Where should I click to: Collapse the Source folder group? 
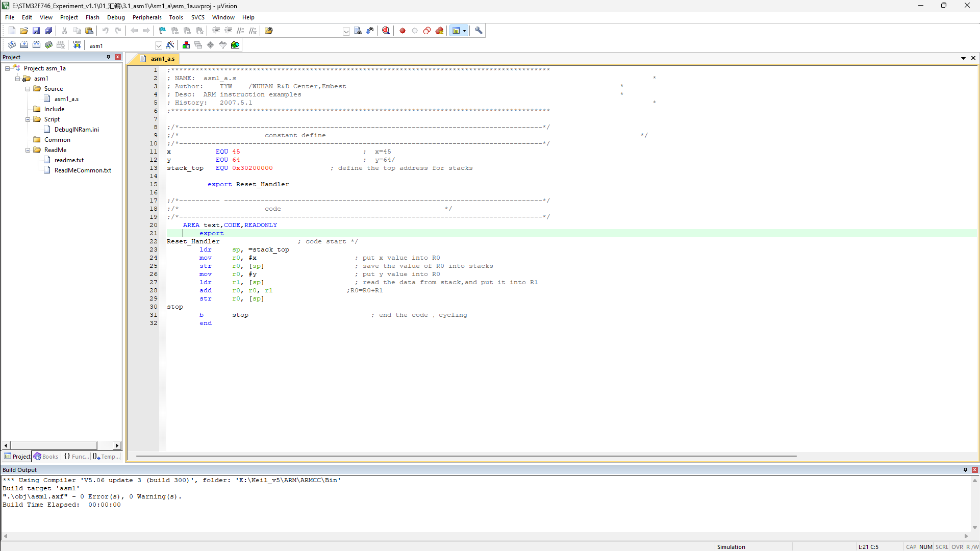click(x=28, y=89)
